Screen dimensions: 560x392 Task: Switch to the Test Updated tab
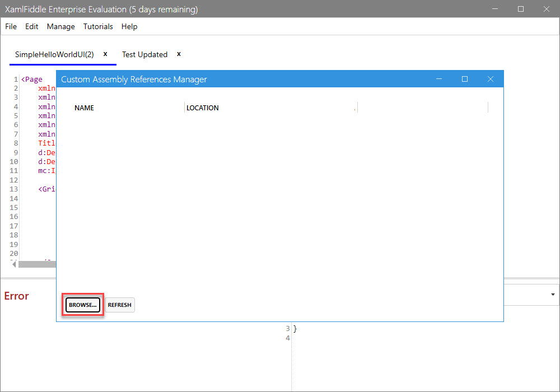[x=144, y=54]
